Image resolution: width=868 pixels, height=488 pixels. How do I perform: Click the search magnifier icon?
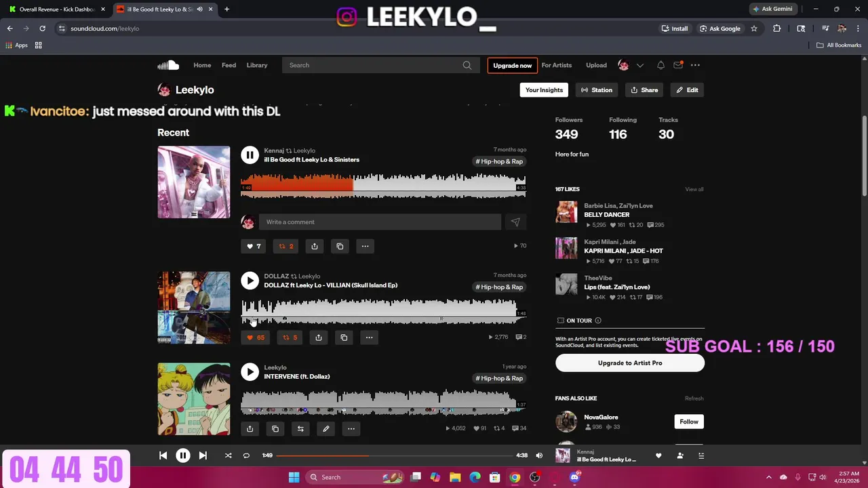click(467, 65)
